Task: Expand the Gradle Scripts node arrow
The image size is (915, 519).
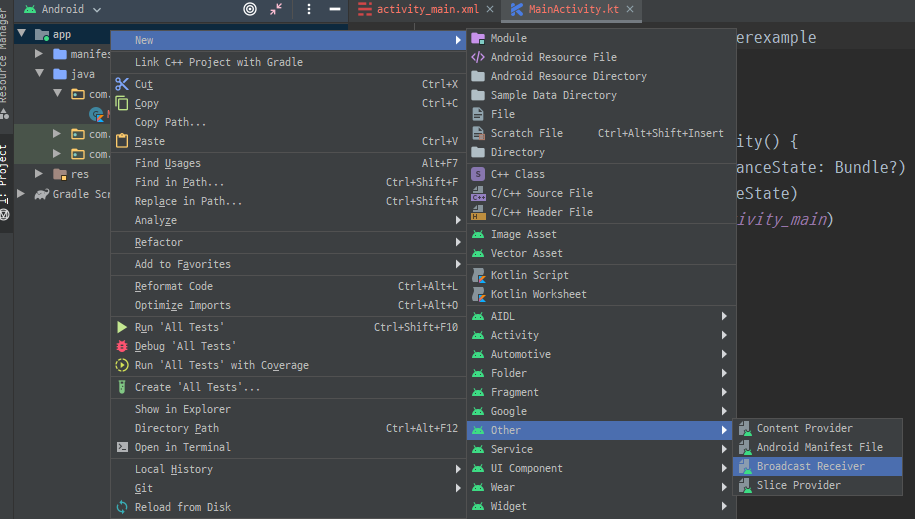Action: coord(21,193)
